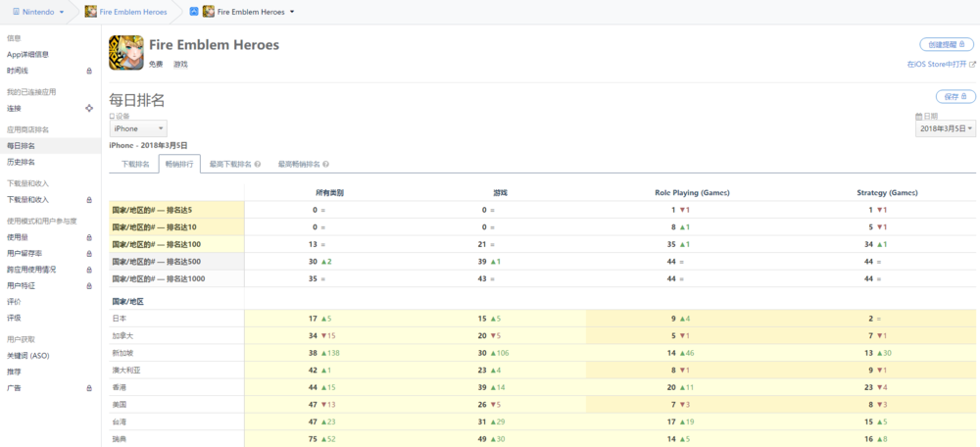
Task: Click the external link icon after 在iOS Store中打开
Action: (972, 64)
